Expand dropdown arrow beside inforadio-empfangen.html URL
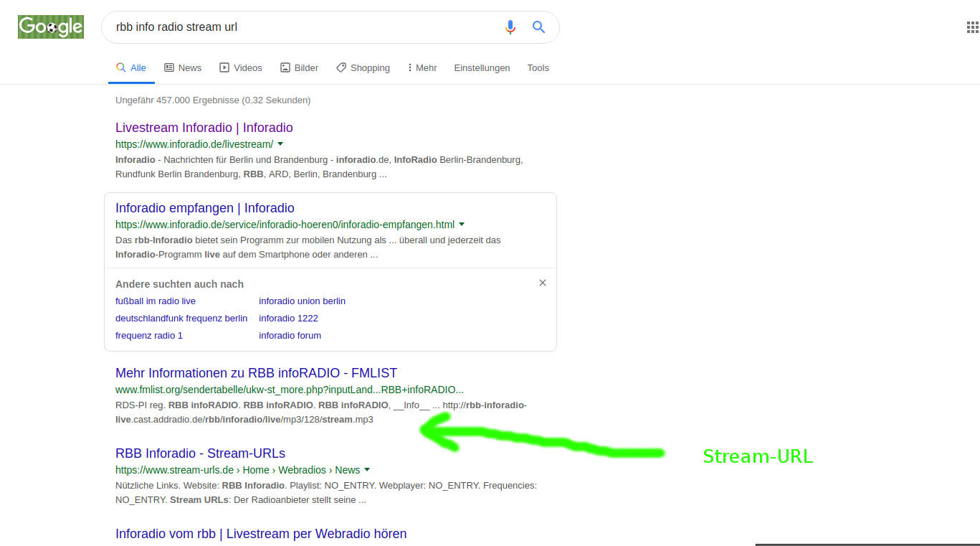The width and height of the screenshot is (980, 546). [462, 224]
